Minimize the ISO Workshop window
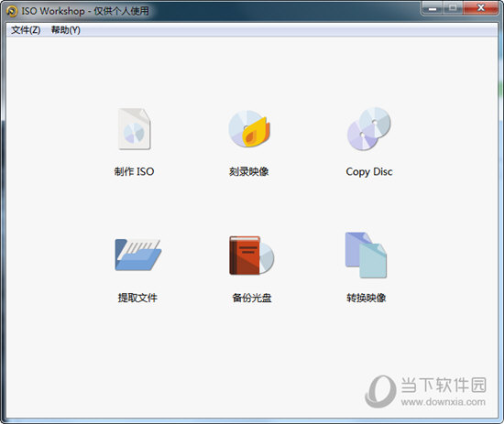This screenshot has height=424, width=504. pyautogui.click(x=433, y=8)
